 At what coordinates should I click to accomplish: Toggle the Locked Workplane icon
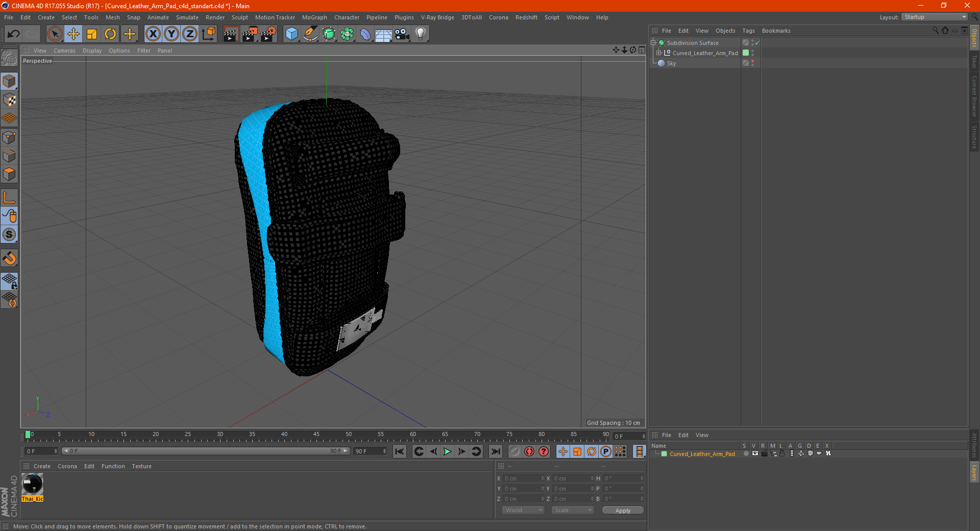[9, 281]
